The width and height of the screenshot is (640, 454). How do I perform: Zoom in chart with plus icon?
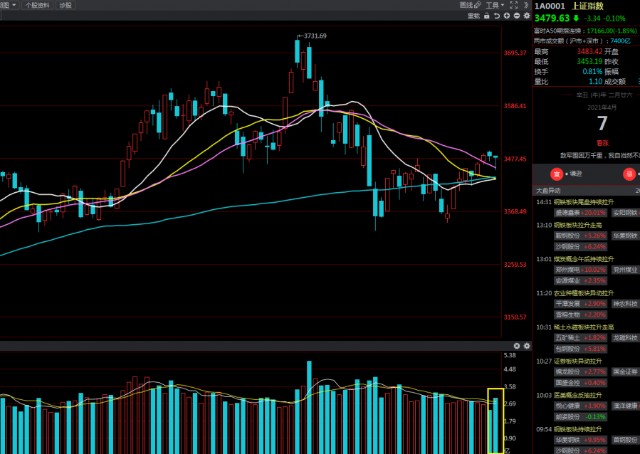coord(506,16)
